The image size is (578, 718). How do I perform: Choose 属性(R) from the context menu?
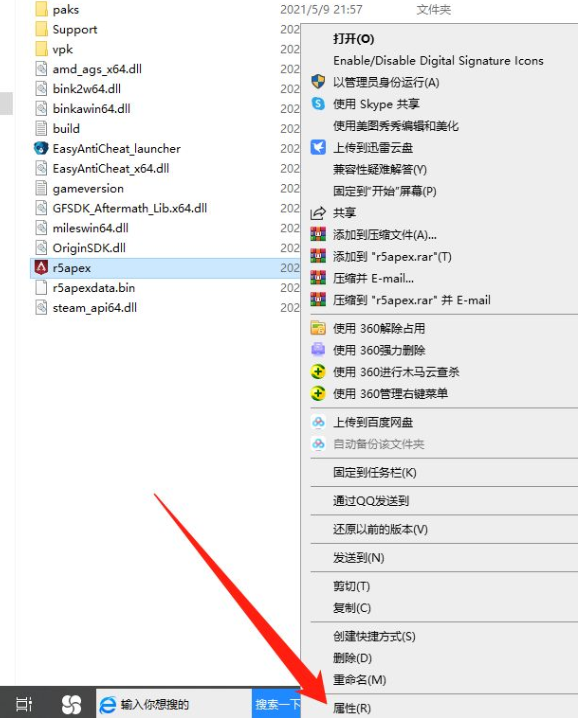pos(352,708)
